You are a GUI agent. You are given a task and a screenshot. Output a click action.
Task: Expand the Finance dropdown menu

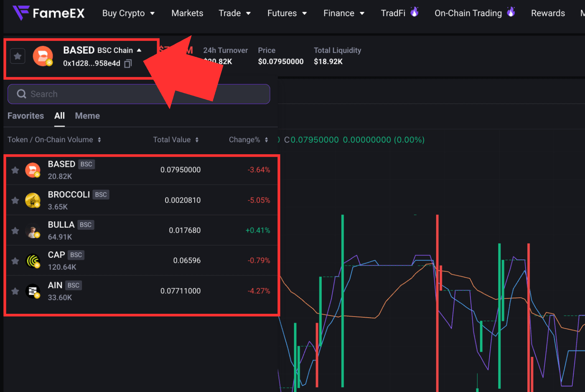point(344,13)
